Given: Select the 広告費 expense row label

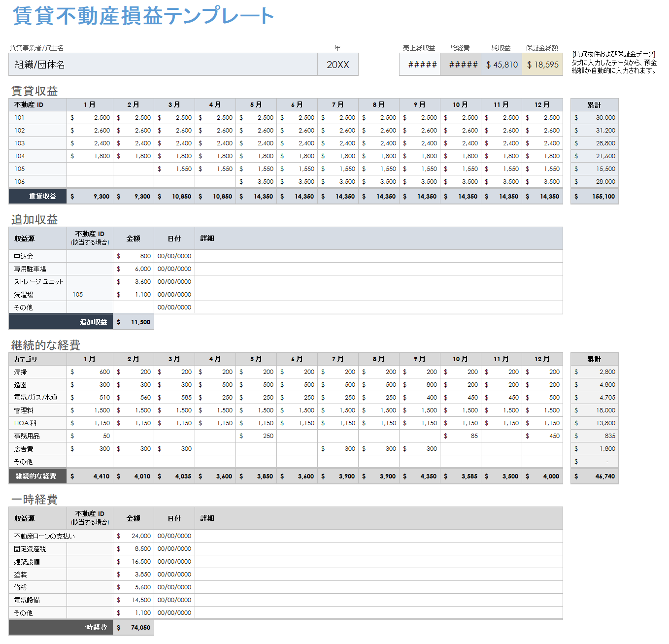Looking at the screenshot, I should pyautogui.click(x=38, y=449).
